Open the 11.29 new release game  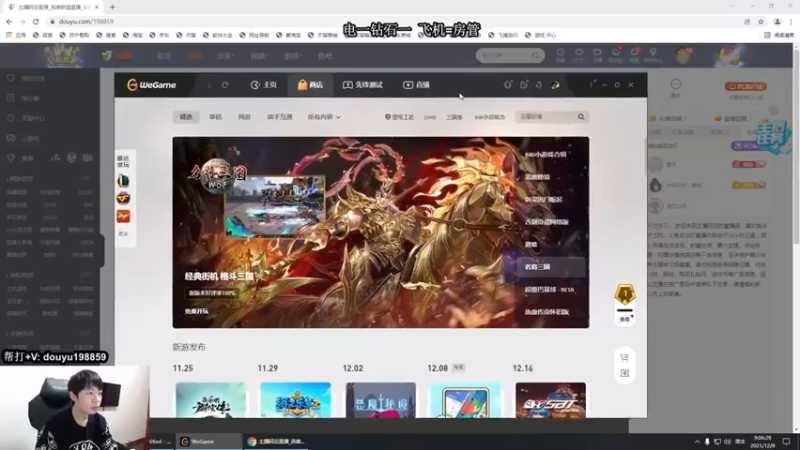coord(295,401)
